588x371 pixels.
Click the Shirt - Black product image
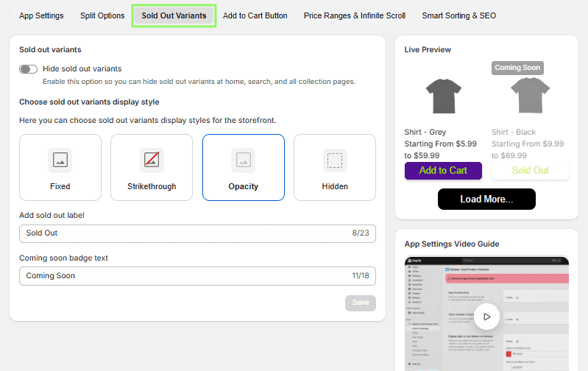tap(531, 95)
